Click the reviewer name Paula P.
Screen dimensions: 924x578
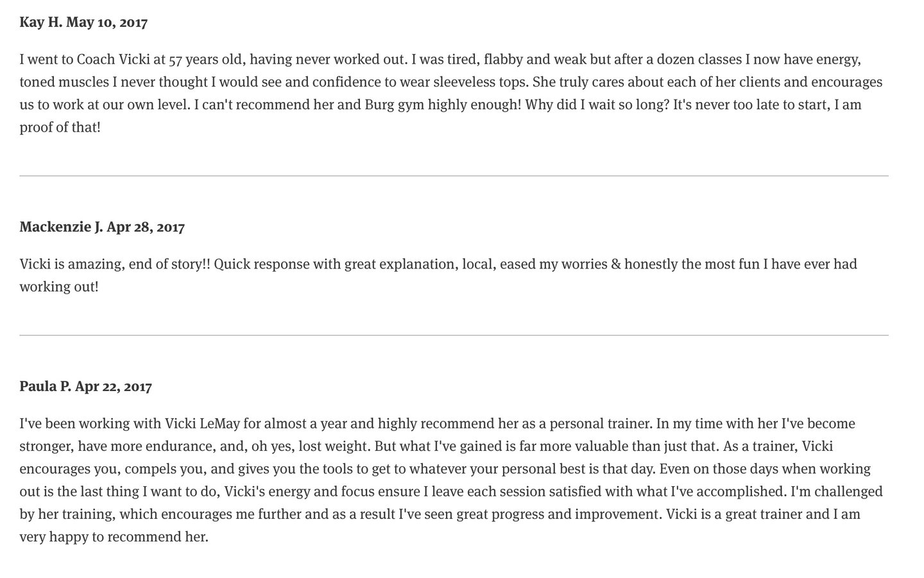(x=45, y=387)
